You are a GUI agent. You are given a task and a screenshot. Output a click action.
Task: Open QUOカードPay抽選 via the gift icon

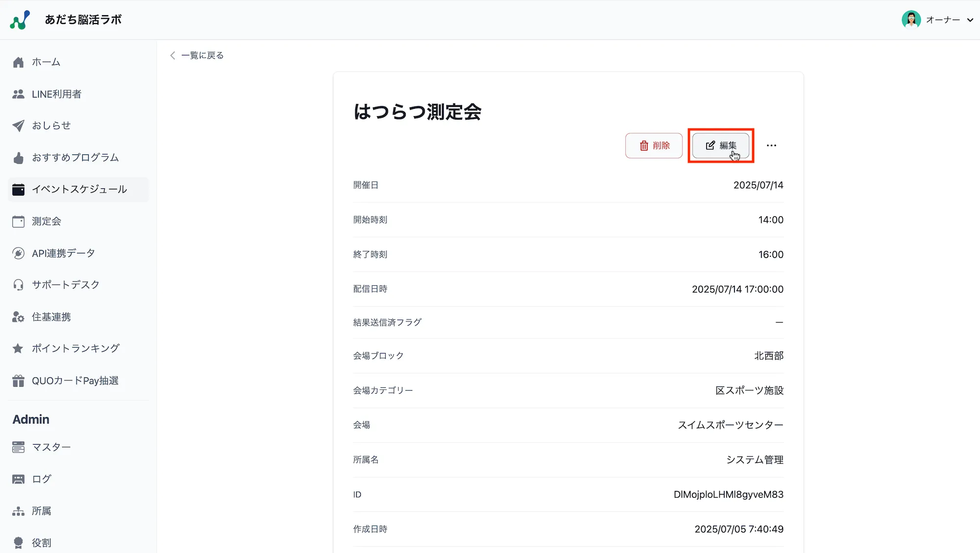18,380
